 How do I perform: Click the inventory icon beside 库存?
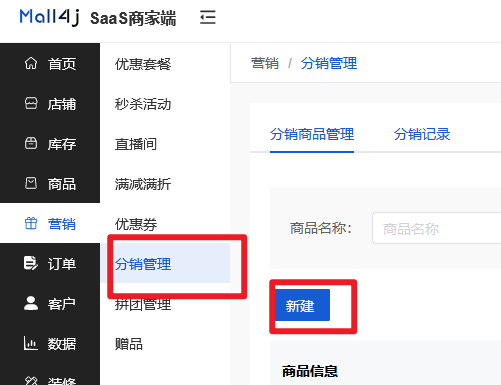31,143
